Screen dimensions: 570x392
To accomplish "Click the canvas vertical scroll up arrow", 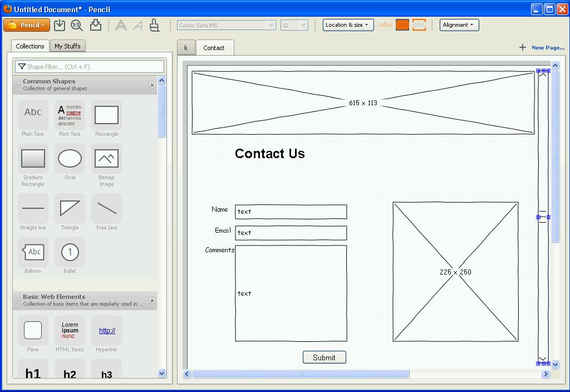I will 555,66.
